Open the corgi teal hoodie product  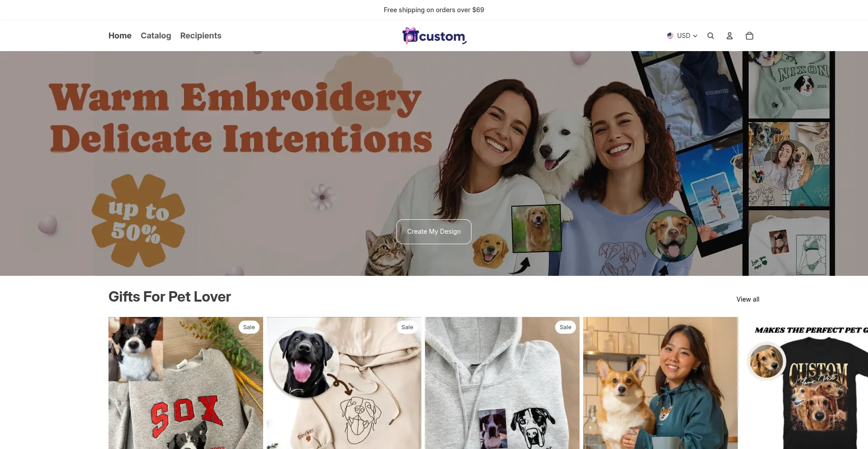coord(660,383)
